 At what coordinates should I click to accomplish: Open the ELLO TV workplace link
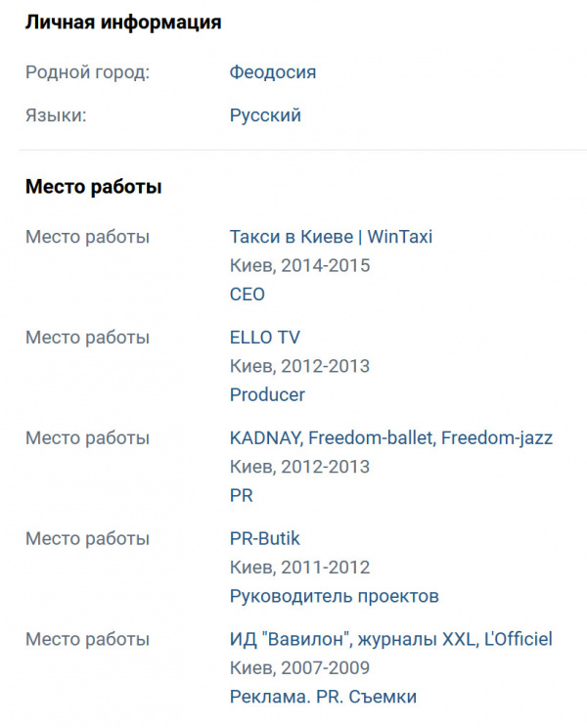(x=264, y=338)
